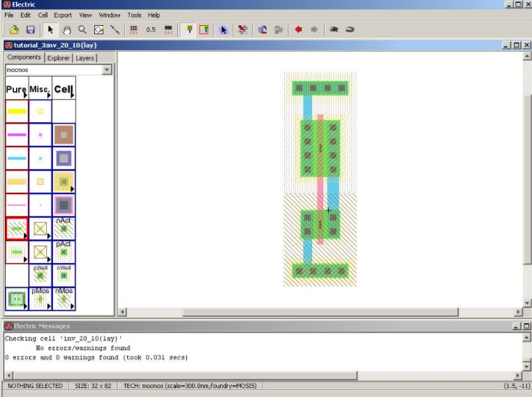Click the red back arrow icon
532x397 pixels.
click(x=297, y=30)
